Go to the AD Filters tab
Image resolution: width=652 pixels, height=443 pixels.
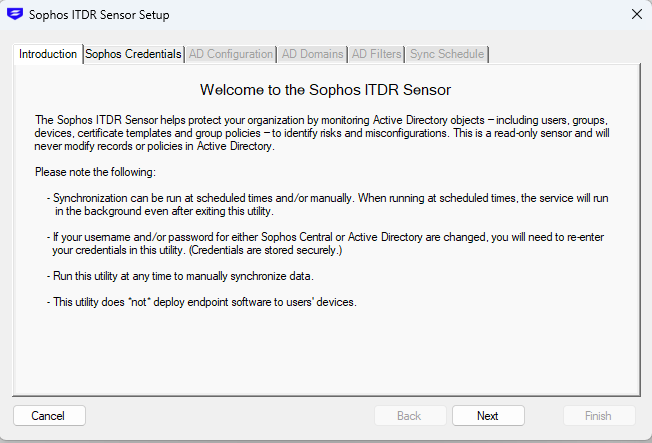pos(376,54)
